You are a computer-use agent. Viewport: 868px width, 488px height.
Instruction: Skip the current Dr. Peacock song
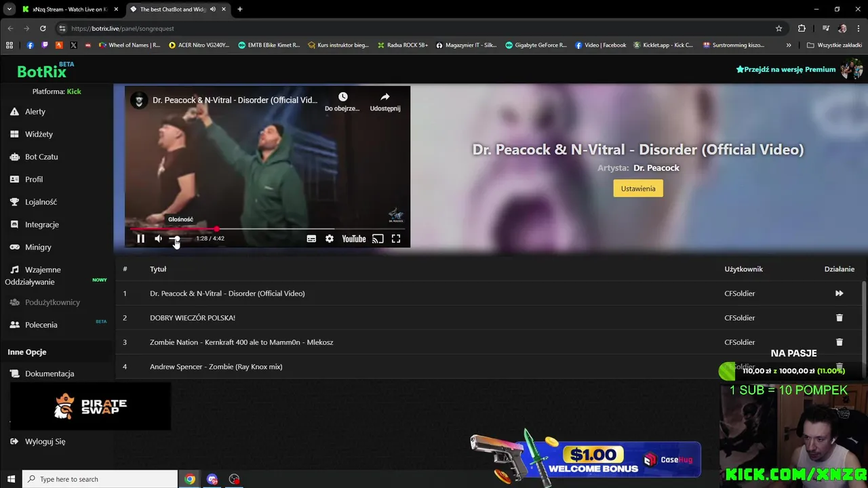[x=839, y=293]
